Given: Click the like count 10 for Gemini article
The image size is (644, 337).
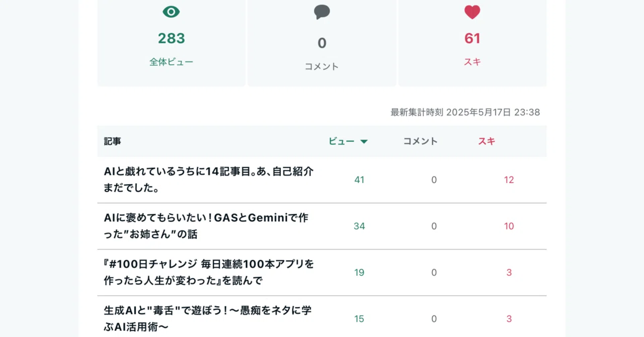Looking at the screenshot, I should [509, 226].
